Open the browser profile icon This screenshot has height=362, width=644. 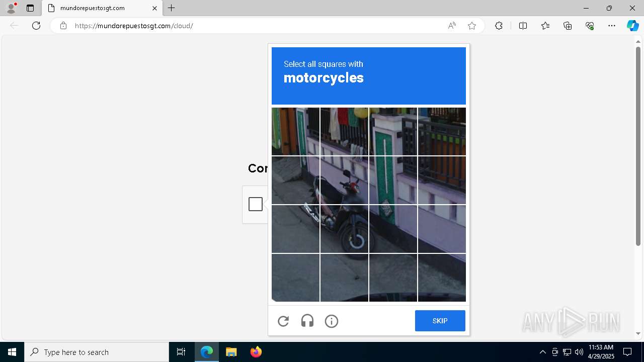[11, 8]
